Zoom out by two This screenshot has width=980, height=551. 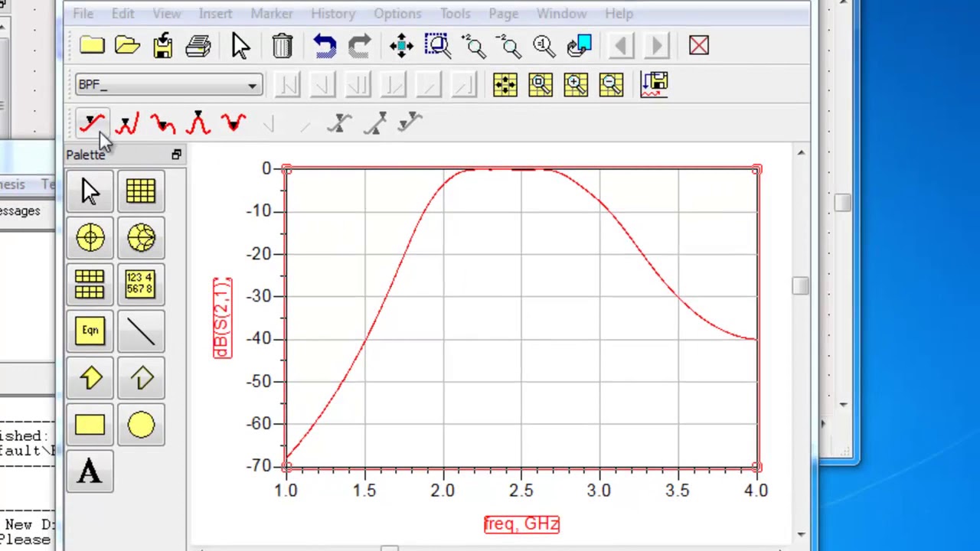click(x=509, y=46)
